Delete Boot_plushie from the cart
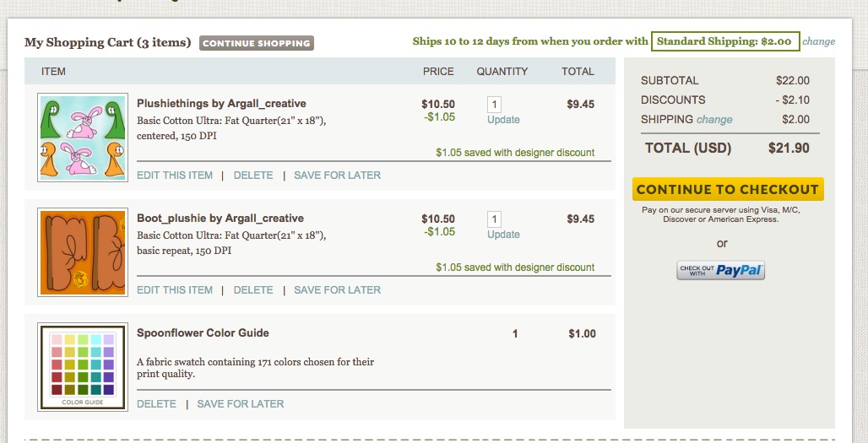 [253, 290]
